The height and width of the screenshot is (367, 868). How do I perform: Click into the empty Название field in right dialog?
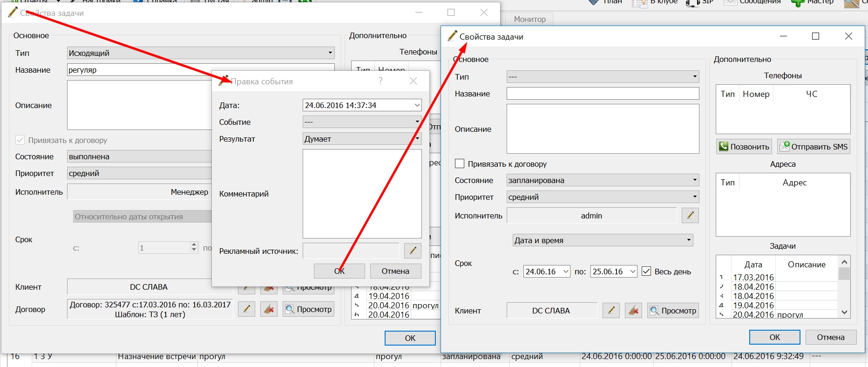(x=603, y=94)
